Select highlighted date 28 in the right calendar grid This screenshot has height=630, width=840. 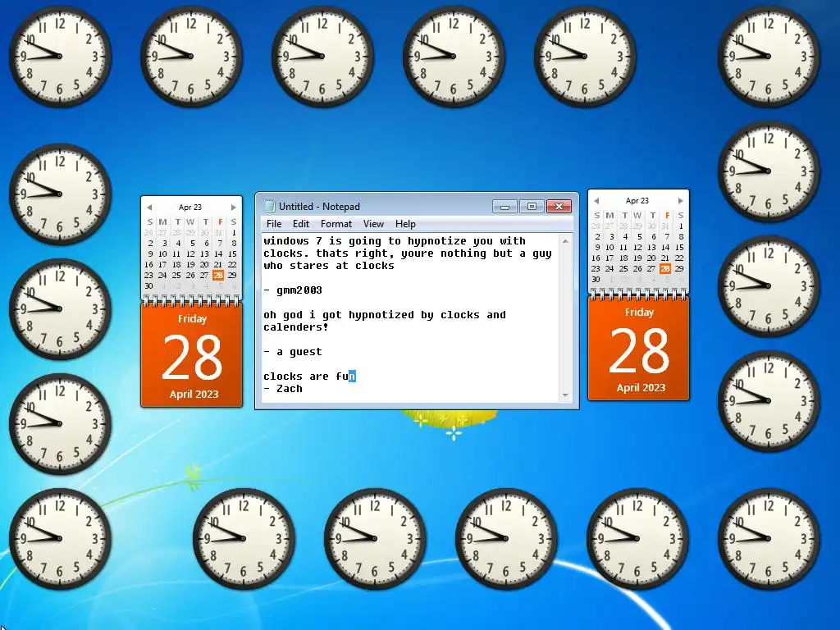(665, 269)
